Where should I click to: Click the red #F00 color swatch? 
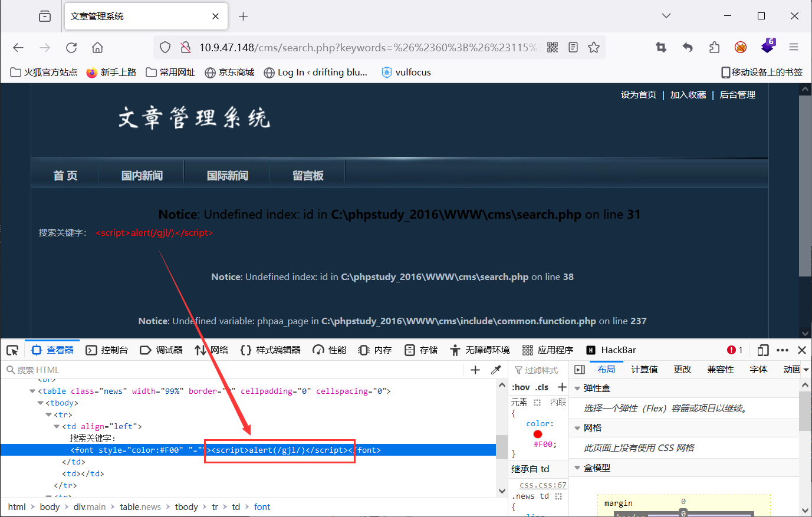[538, 434]
